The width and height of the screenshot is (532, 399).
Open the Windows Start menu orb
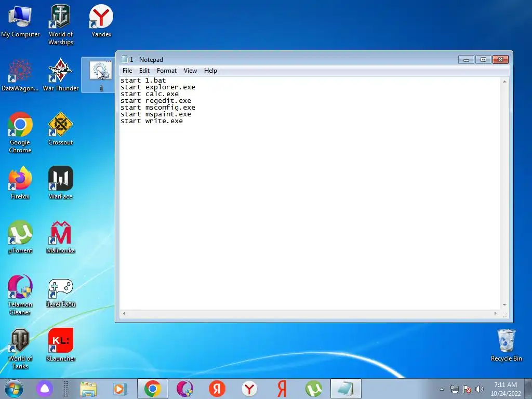[x=14, y=389]
